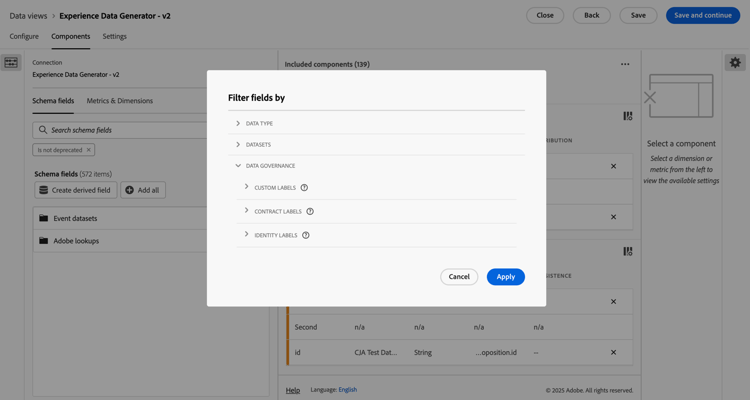Screen dimensions: 750x400
Task: Expand the Data Type filter section
Action: [x=238, y=123]
